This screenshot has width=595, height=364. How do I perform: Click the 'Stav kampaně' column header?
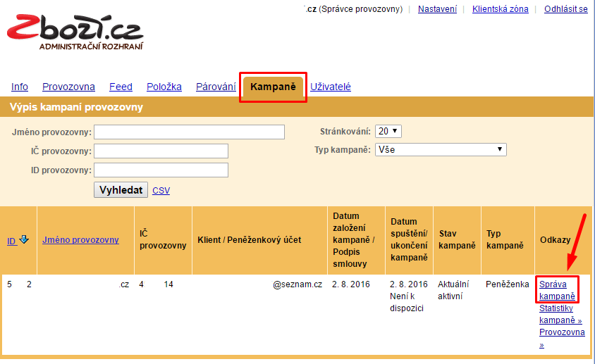coord(457,239)
